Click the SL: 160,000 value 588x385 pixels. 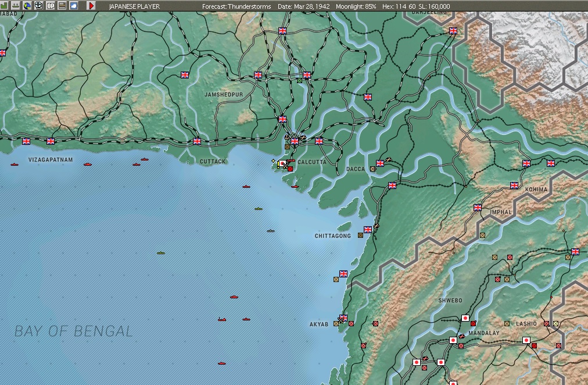(434, 6)
